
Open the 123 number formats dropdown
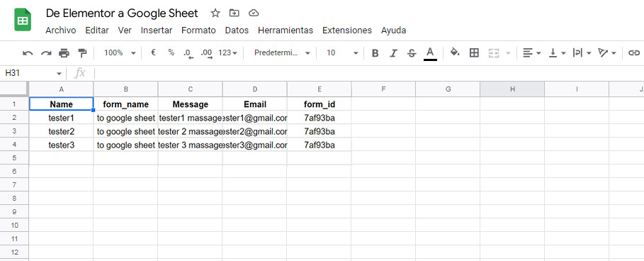click(227, 53)
